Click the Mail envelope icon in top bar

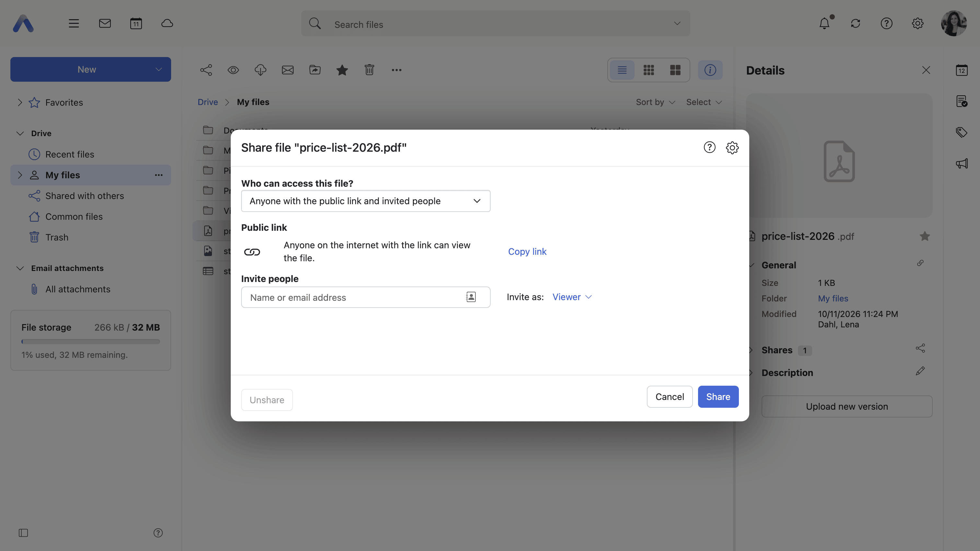(105, 24)
